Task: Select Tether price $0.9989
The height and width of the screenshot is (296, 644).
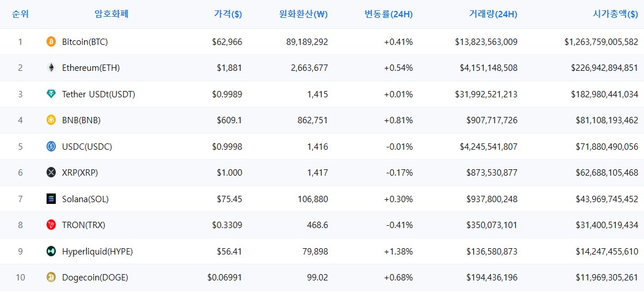Action: tap(227, 94)
